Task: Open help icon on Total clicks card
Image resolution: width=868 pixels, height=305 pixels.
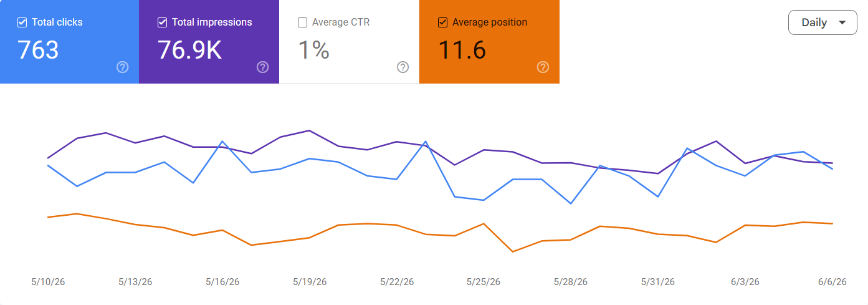Action: pos(123,67)
